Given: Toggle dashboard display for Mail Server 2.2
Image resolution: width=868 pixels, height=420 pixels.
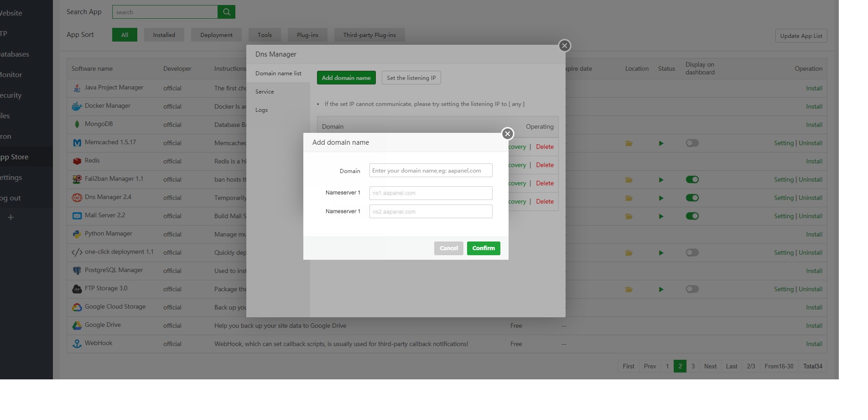Looking at the screenshot, I should tap(692, 216).
